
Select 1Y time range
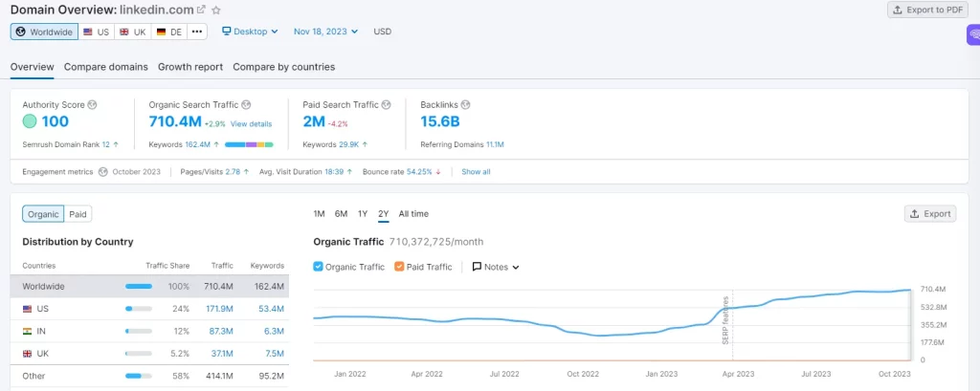coord(363,213)
